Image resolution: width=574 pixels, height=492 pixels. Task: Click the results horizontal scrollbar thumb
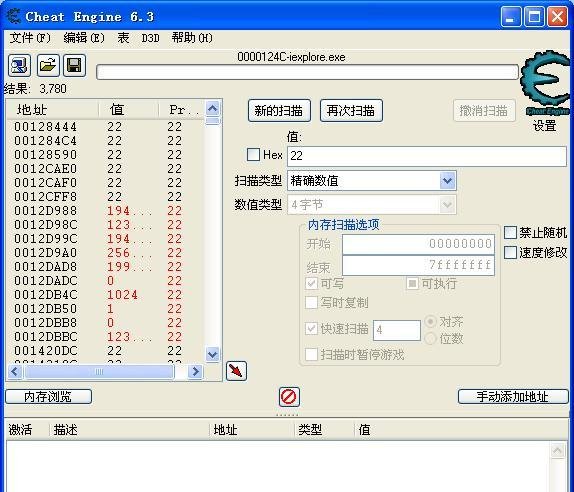(x=99, y=372)
